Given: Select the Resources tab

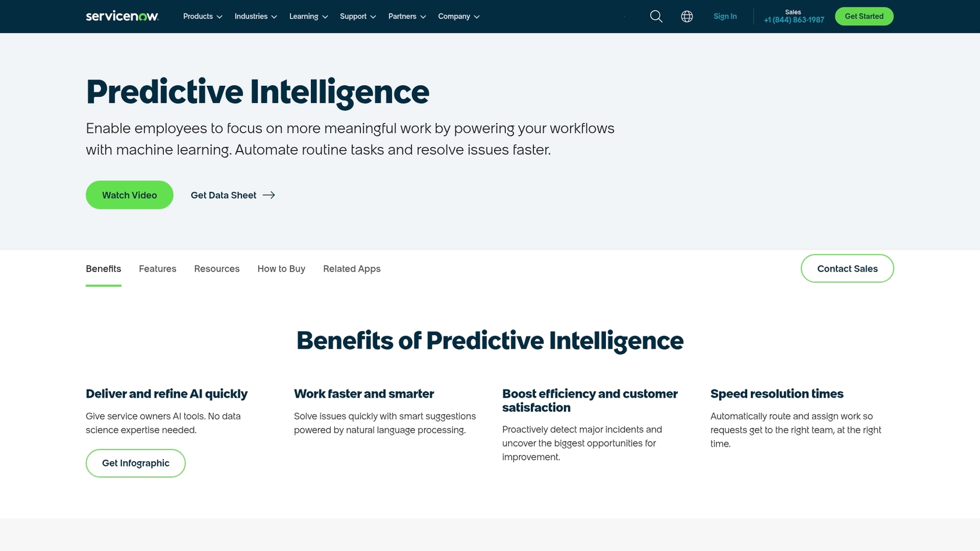Looking at the screenshot, I should [216, 269].
